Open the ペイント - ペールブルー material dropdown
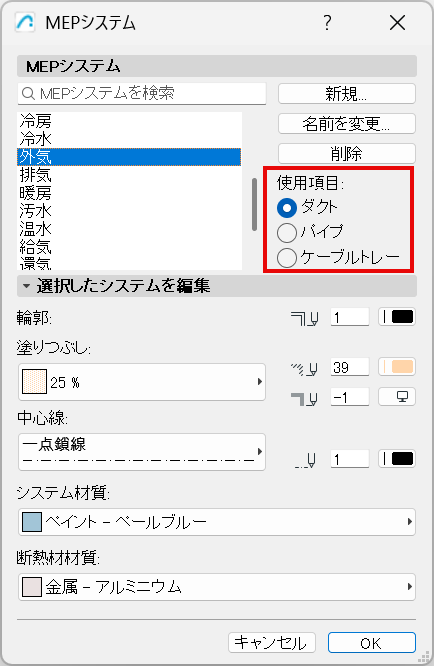The height and width of the screenshot is (666, 434). click(217, 522)
